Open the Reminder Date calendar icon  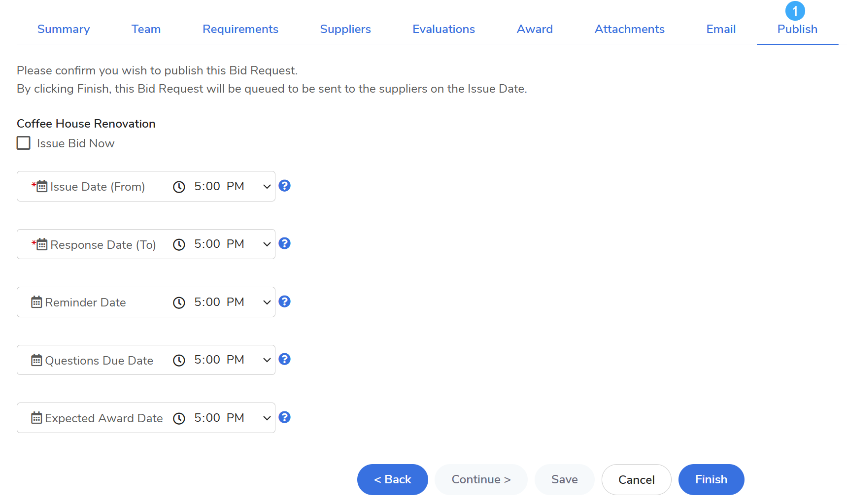coord(36,302)
